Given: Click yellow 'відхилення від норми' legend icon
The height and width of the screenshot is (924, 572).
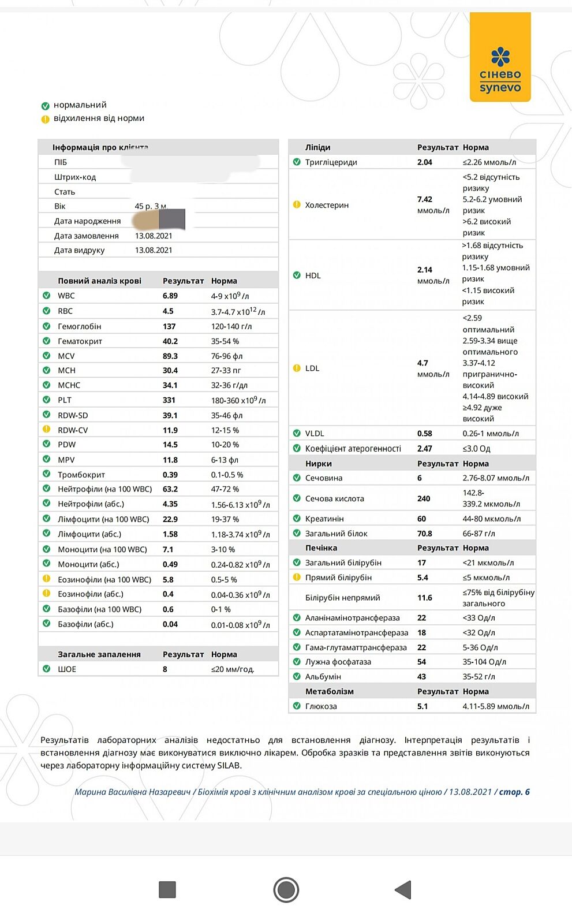Looking at the screenshot, I should click(x=45, y=119).
